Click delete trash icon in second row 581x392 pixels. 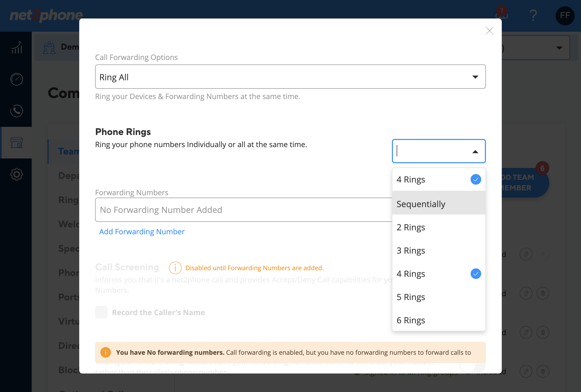(x=543, y=293)
